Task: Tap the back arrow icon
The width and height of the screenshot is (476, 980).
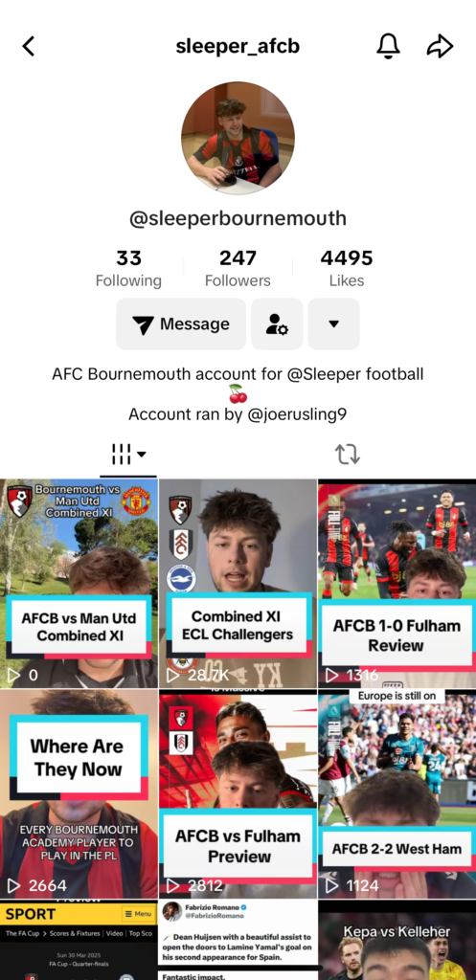Action: click(28, 46)
